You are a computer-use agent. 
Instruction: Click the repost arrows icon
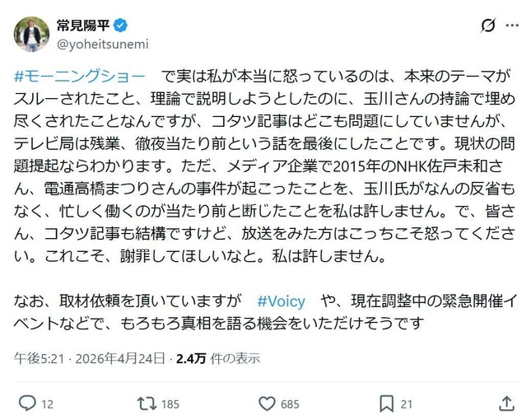click(x=145, y=404)
